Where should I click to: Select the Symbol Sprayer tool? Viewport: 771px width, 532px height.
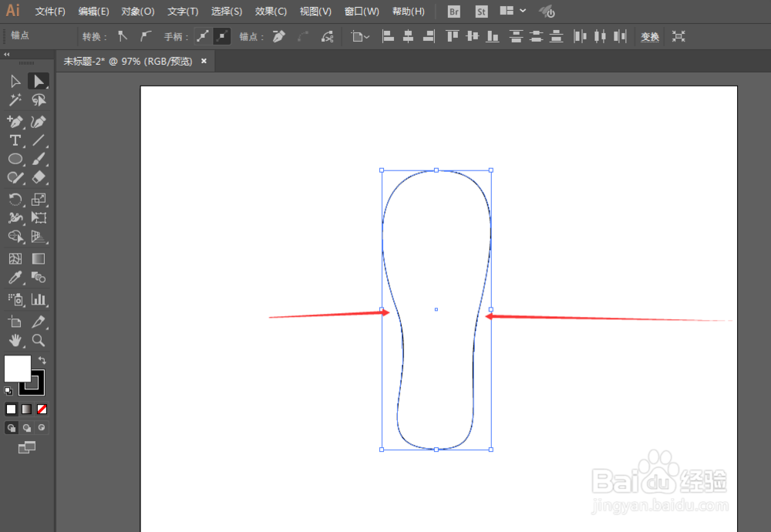tap(15, 299)
